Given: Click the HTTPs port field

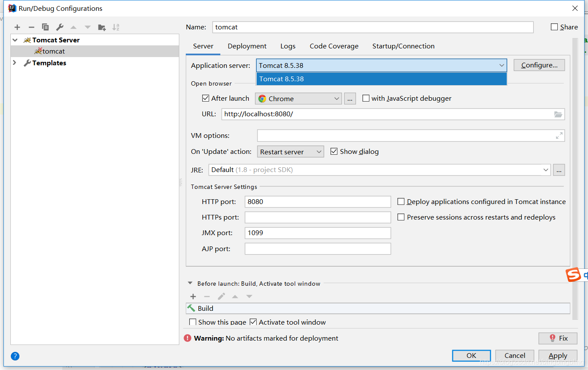Looking at the screenshot, I should (x=318, y=217).
